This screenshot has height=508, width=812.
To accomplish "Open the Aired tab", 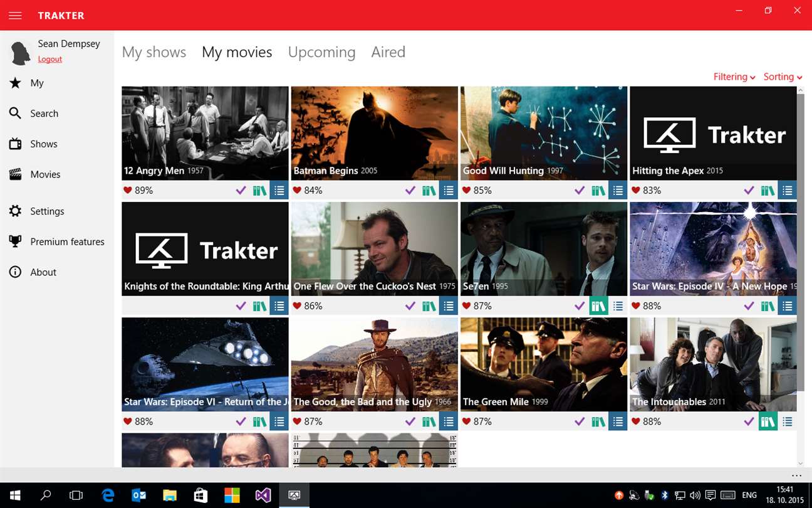I will tap(388, 52).
